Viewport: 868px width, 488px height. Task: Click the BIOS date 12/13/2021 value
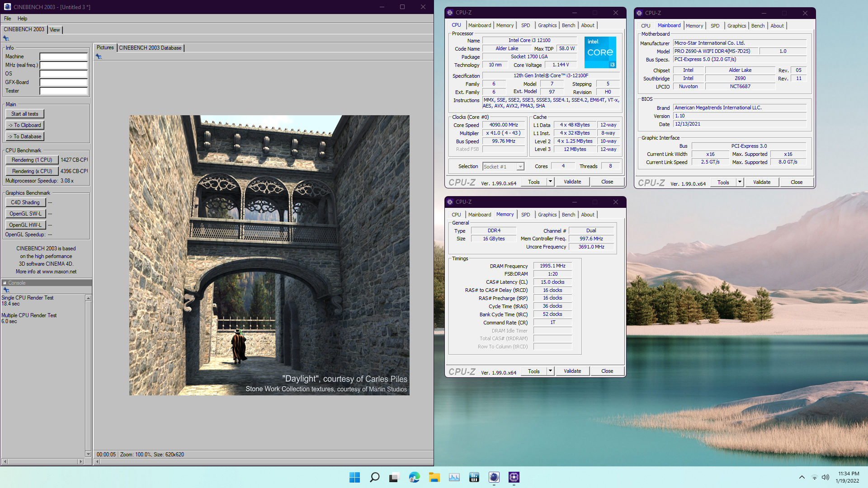pyautogui.click(x=740, y=124)
